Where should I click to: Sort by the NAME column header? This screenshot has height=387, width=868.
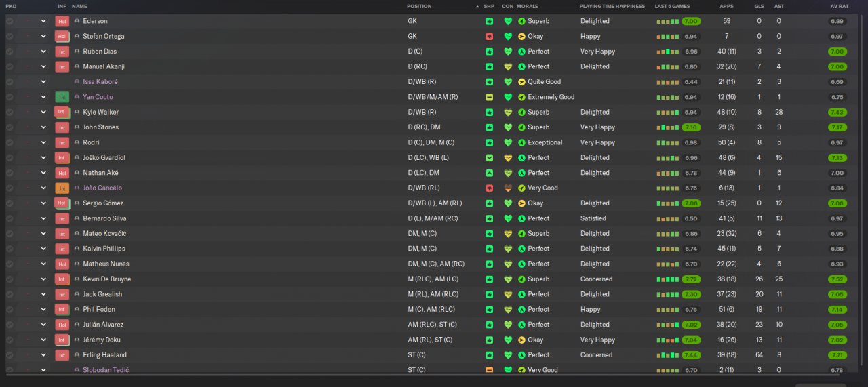pyautogui.click(x=79, y=6)
